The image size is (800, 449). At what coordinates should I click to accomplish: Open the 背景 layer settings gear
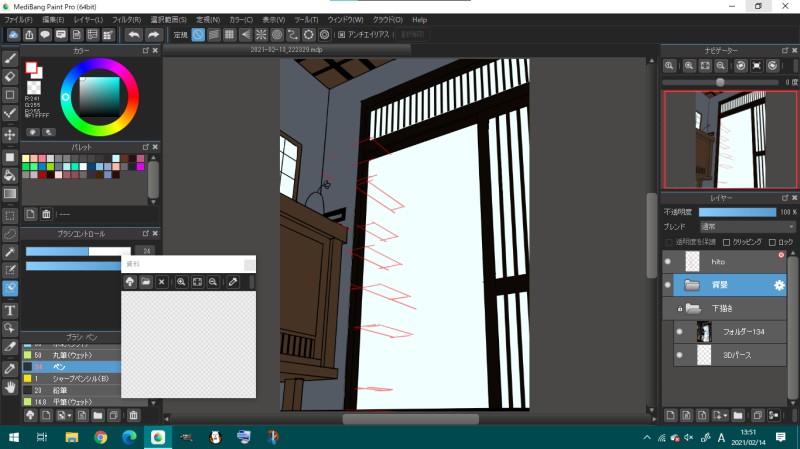click(x=779, y=285)
